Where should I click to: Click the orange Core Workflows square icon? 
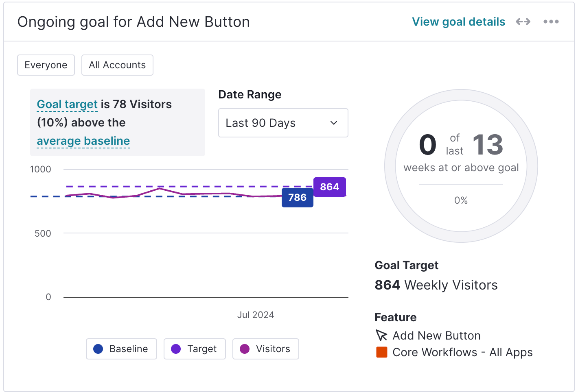[382, 352]
